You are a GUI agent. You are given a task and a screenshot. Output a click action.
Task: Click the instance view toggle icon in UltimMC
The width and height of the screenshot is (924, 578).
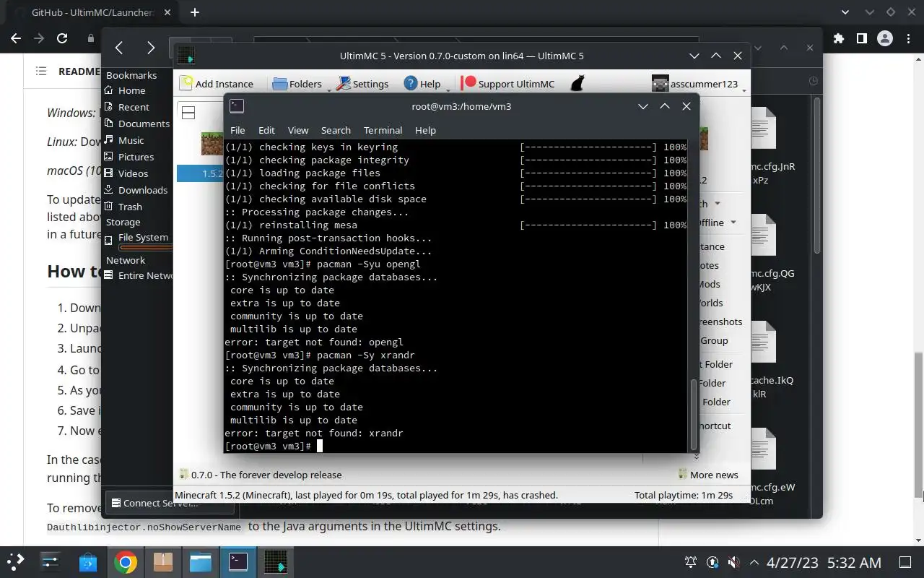[x=188, y=113]
